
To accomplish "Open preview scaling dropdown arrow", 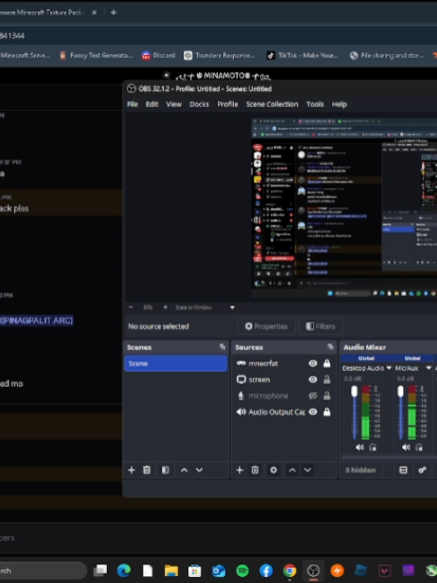I will pyautogui.click(x=232, y=307).
